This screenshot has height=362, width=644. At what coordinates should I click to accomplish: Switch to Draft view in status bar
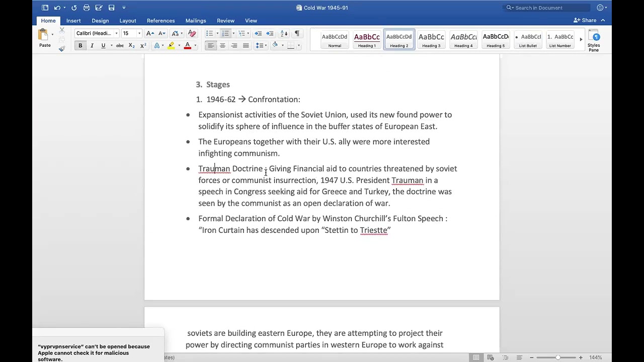tap(519, 357)
